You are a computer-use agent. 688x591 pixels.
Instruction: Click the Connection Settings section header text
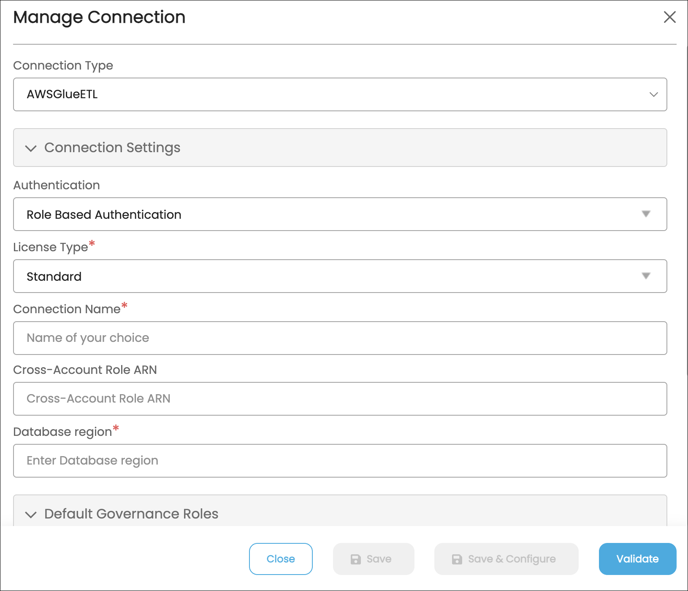click(x=112, y=148)
